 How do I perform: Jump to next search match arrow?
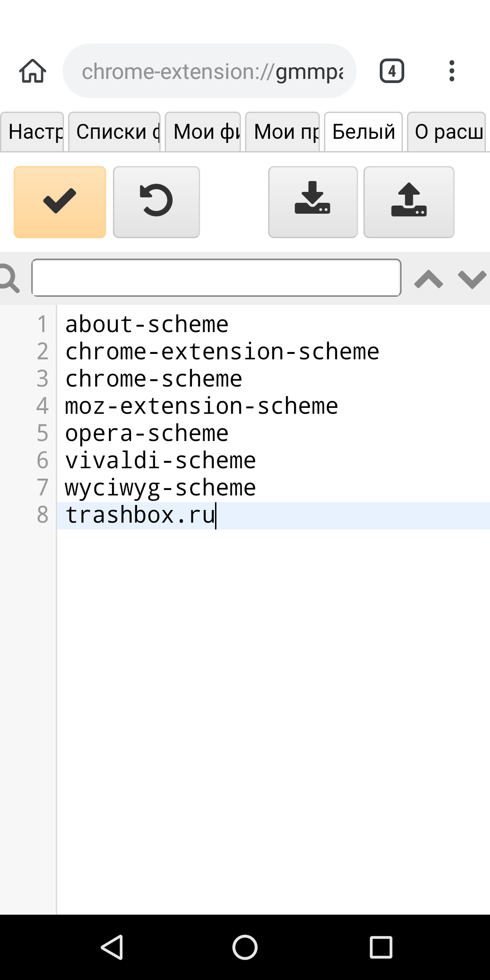(472, 279)
